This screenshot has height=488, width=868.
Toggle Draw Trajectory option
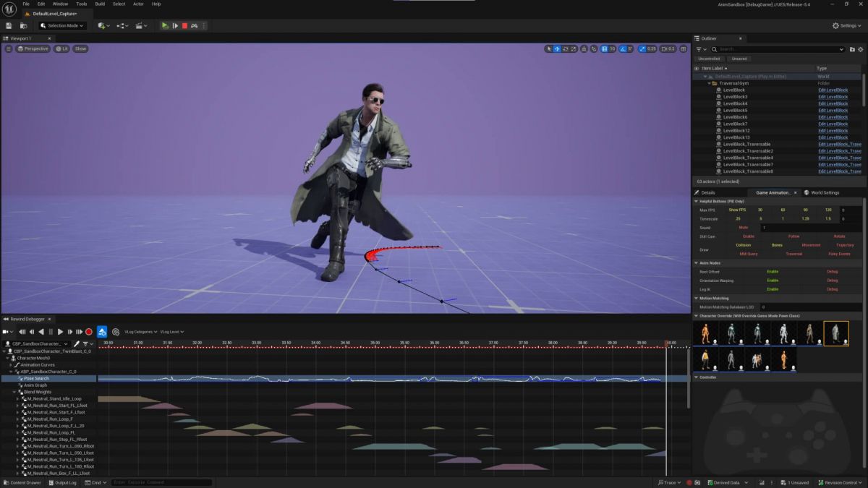point(845,245)
